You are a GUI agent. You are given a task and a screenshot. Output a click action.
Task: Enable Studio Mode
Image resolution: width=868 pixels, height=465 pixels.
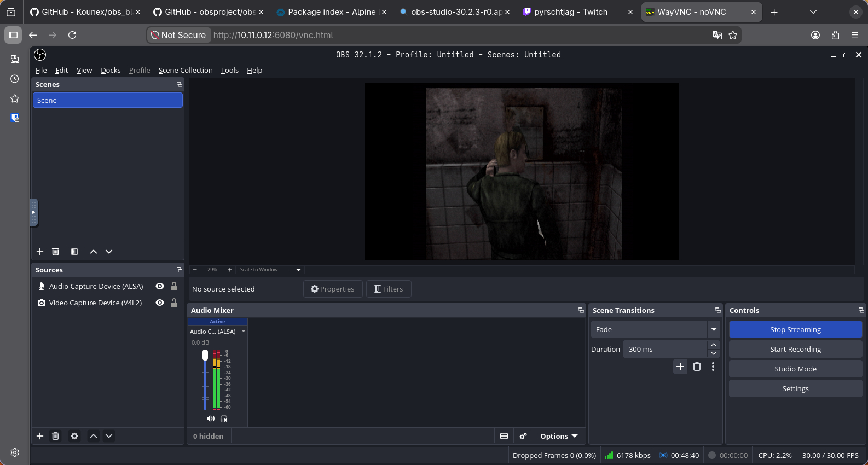[x=795, y=369]
